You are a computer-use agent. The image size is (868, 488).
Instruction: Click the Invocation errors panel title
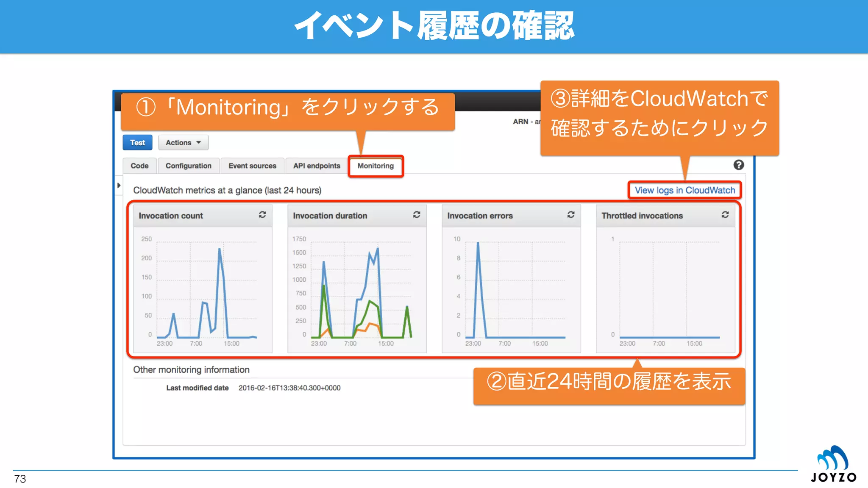[x=480, y=216]
